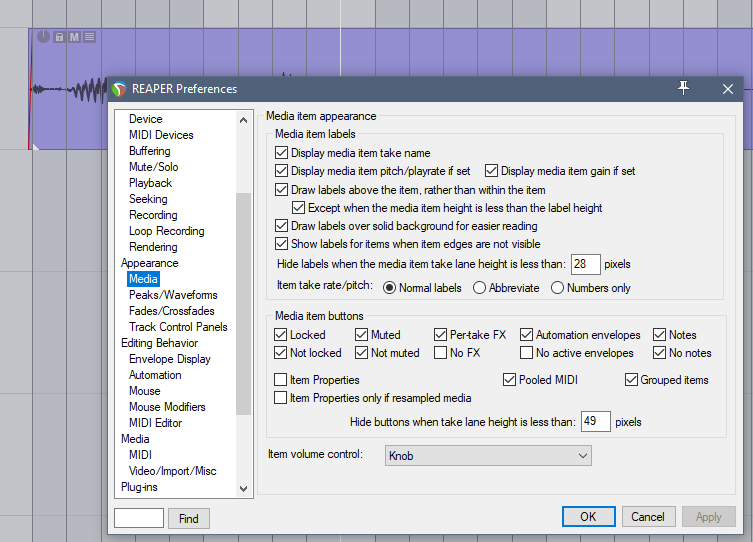Select Abbreviate radio button
The image size is (753, 542).
point(479,288)
